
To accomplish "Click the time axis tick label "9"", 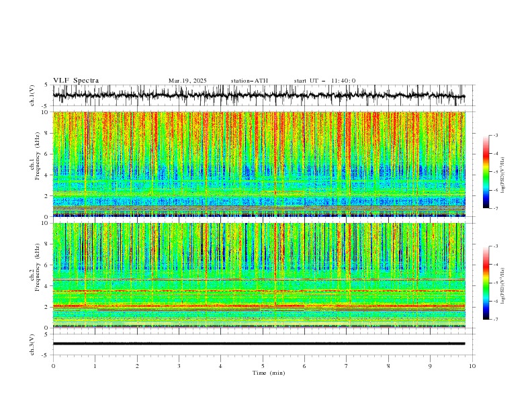I will (x=430, y=366).
